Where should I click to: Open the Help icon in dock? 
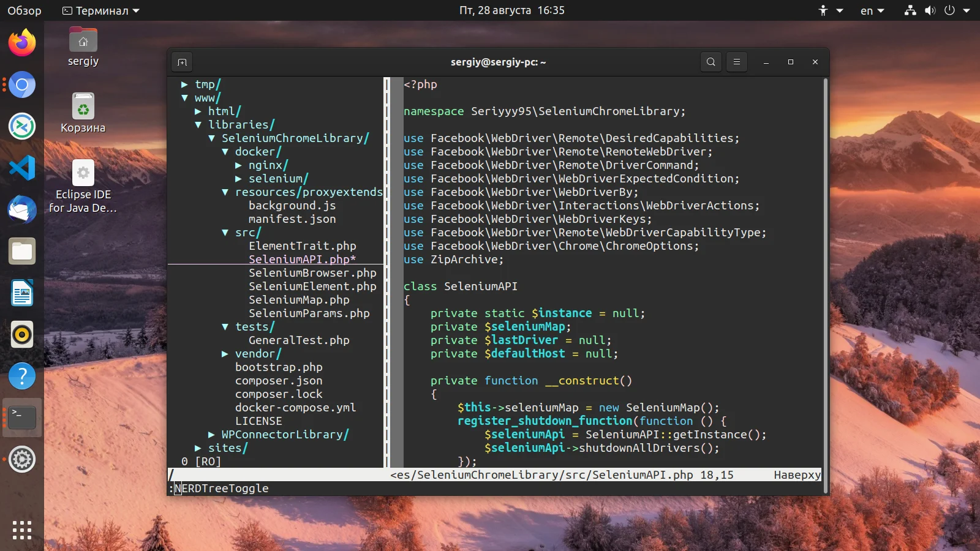click(22, 376)
